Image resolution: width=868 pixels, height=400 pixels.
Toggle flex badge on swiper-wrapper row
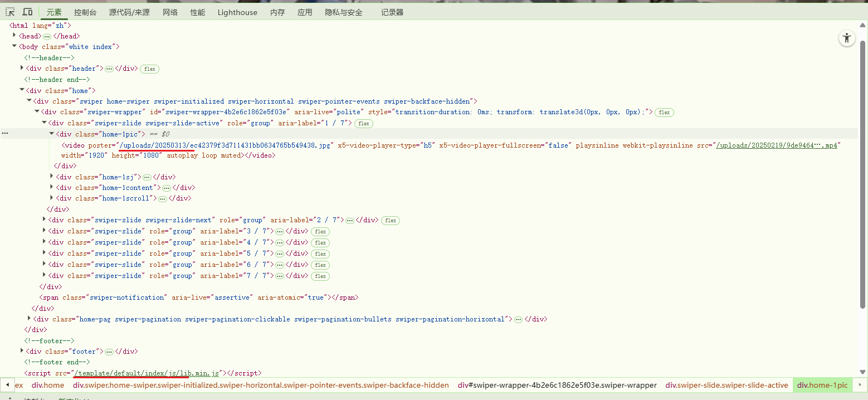click(664, 113)
